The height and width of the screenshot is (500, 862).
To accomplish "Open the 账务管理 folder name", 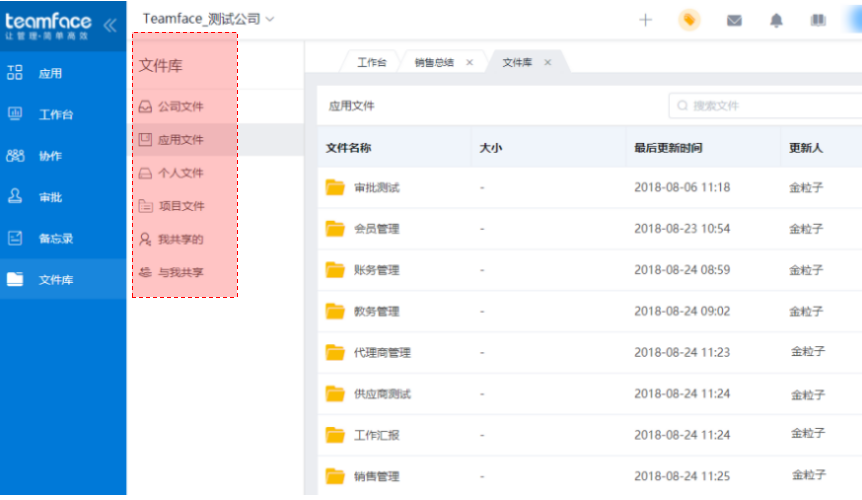I will tap(377, 270).
